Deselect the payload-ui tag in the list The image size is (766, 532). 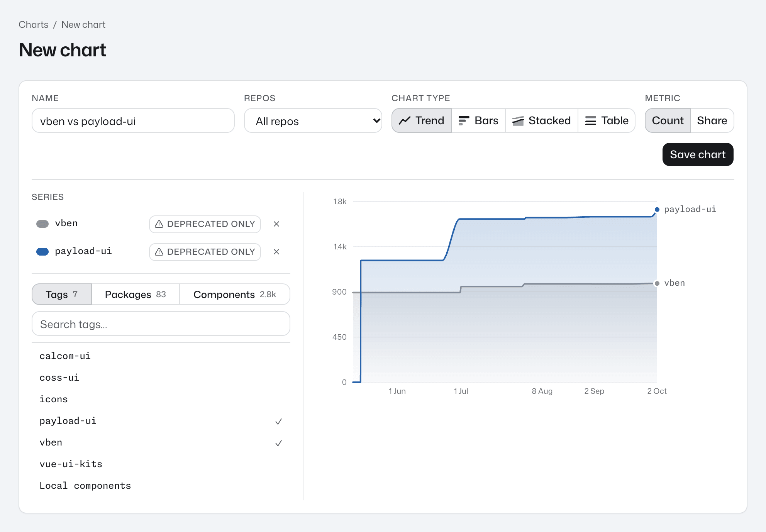161,421
